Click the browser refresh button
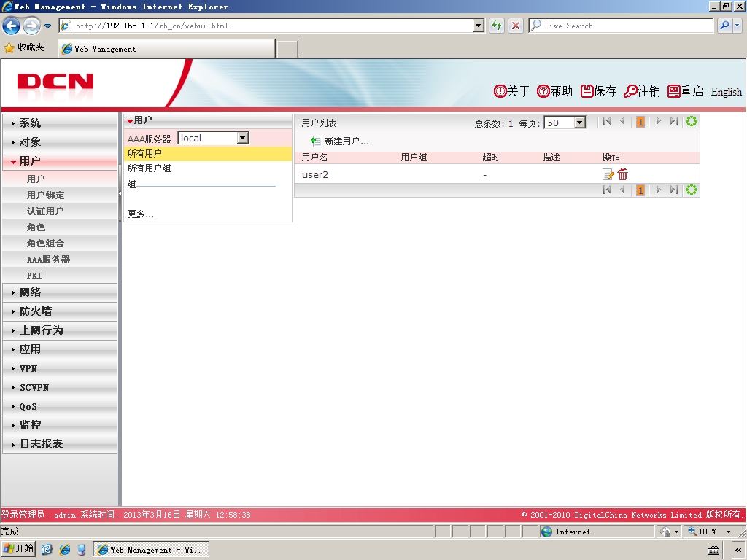Screen dimensions: 747x560 click(x=497, y=26)
